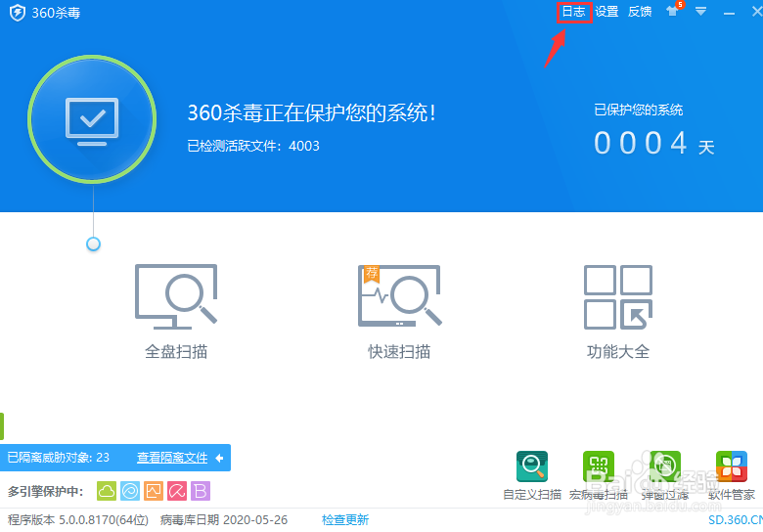Open 宏病毒扫描 macro virus scan
Image resolution: width=763 pixels, height=532 pixels.
[x=599, y=475]
